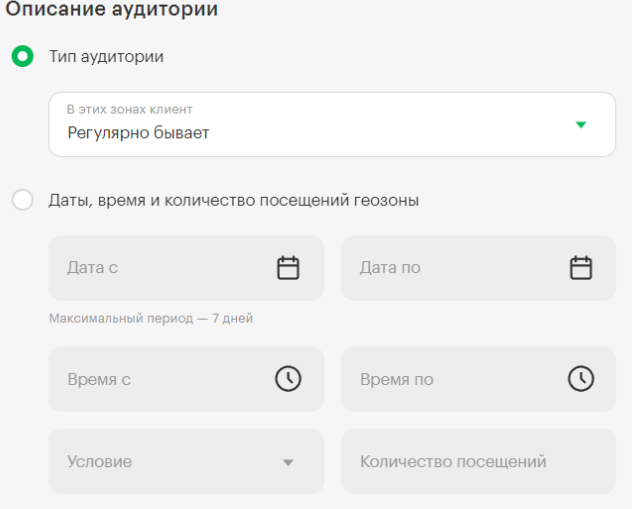Click the 'В этих зонах клиент' caption
This screenshot has height=509, width=632.
click(129, 109)
